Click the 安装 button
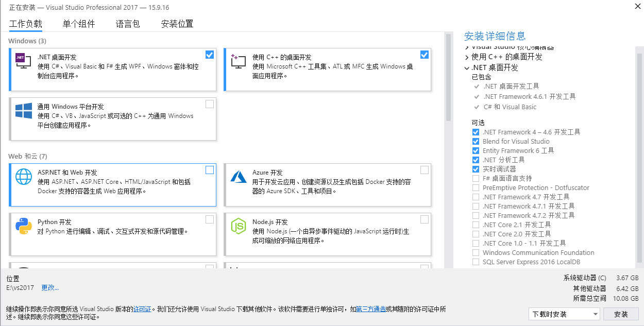 621,314
